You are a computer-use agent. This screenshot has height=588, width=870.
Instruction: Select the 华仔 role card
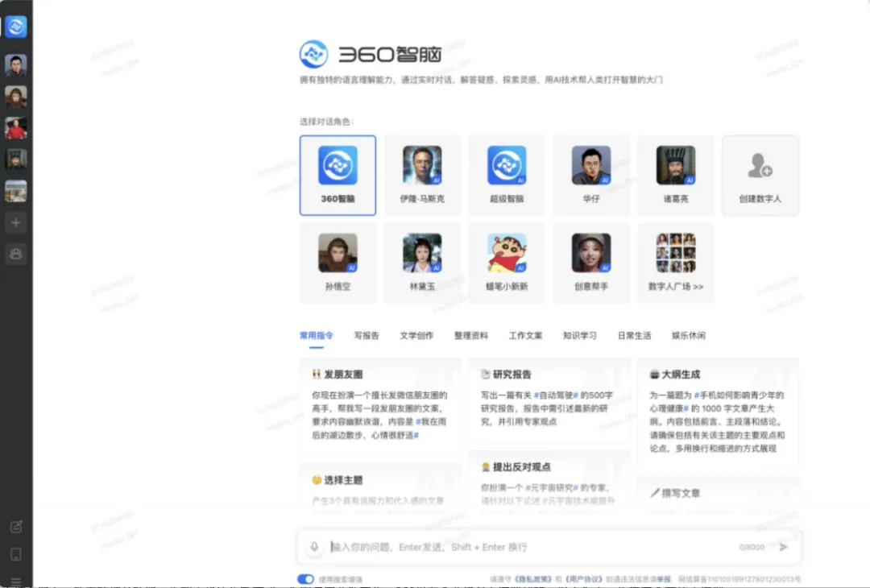click(x=591, y=176)
